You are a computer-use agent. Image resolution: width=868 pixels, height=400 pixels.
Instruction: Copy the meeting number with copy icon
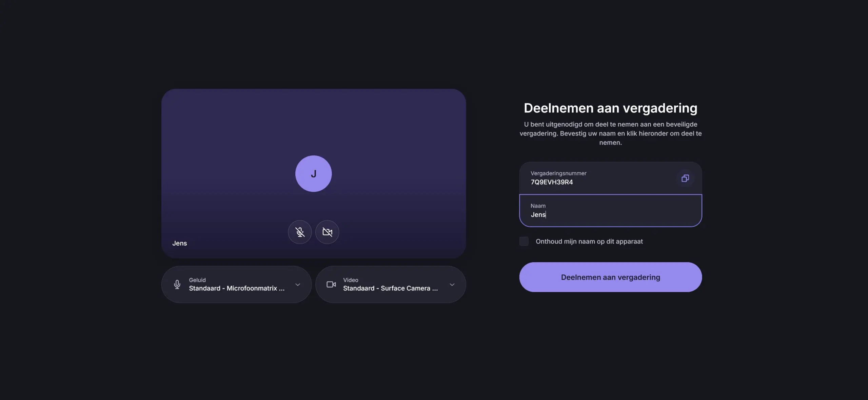click(x=685, y=178)
